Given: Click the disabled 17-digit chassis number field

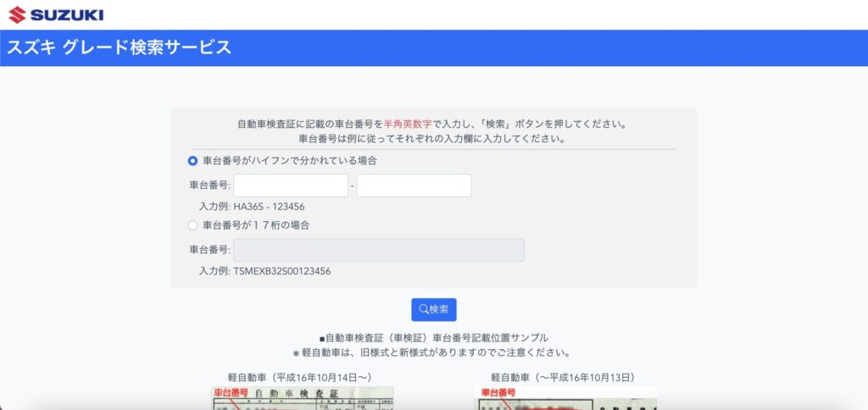Looking at the screenshot, I should click(379, 250).
